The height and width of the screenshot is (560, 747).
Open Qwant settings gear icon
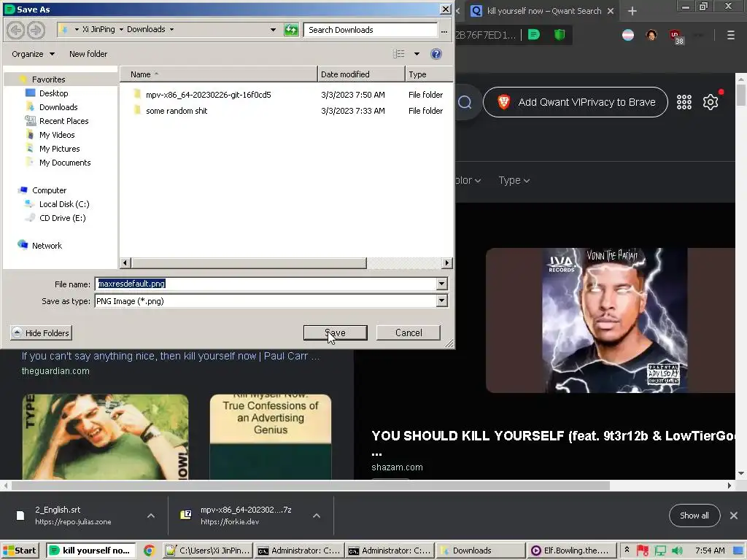coord(711,102)
